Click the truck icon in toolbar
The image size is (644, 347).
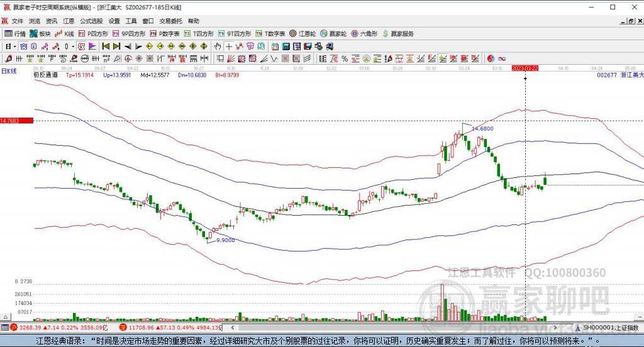pyautogui.click(x=330, y=47)
